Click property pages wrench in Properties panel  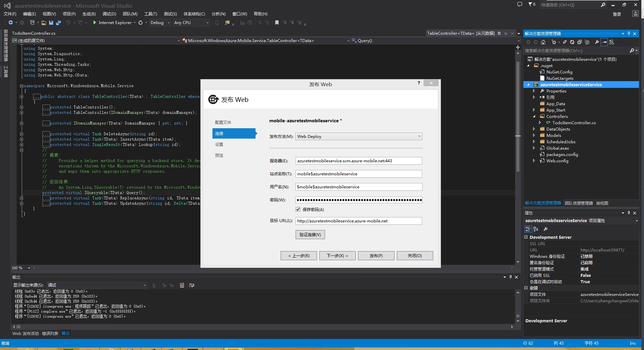click(545, 229)
